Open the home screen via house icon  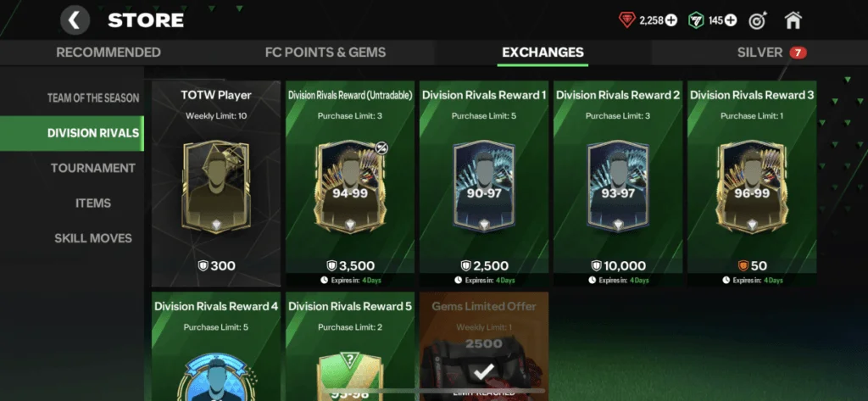tap(793, 20)
